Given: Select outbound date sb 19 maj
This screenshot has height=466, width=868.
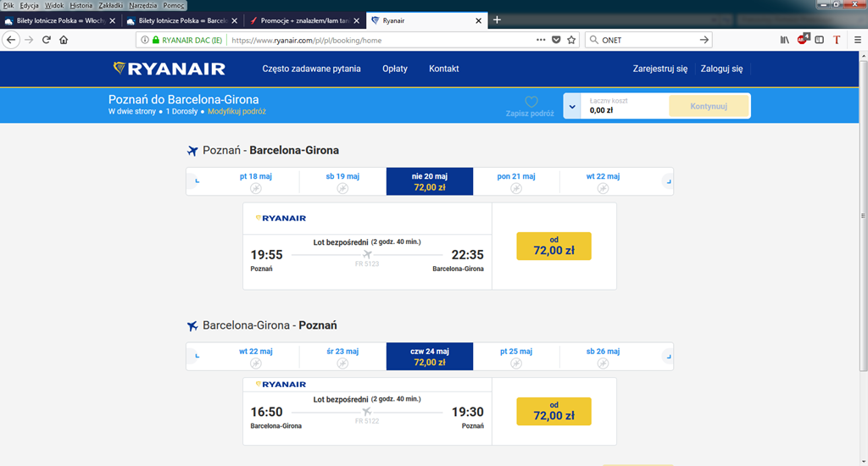Looking at the screenshot, I should click(x=342, y=181).
